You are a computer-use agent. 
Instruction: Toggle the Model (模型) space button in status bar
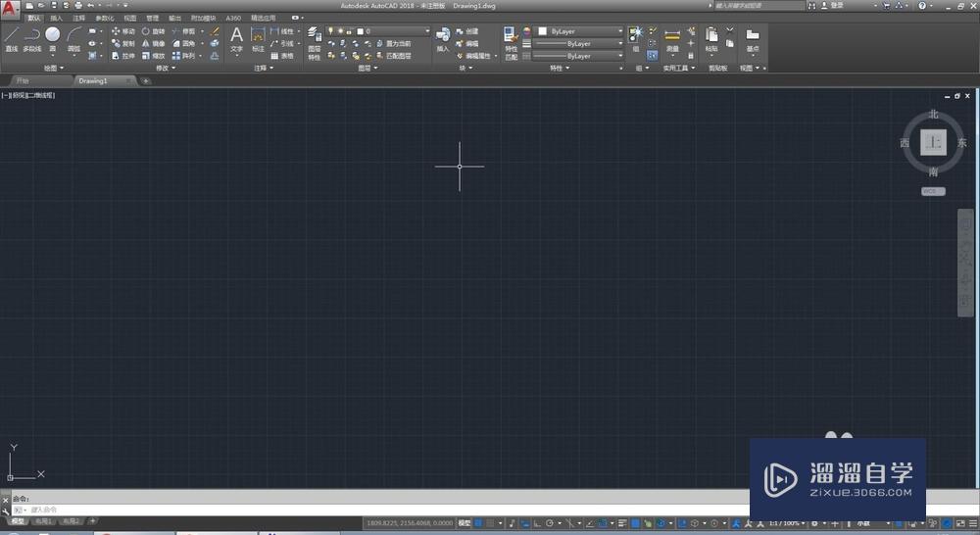tap(465, 523)
